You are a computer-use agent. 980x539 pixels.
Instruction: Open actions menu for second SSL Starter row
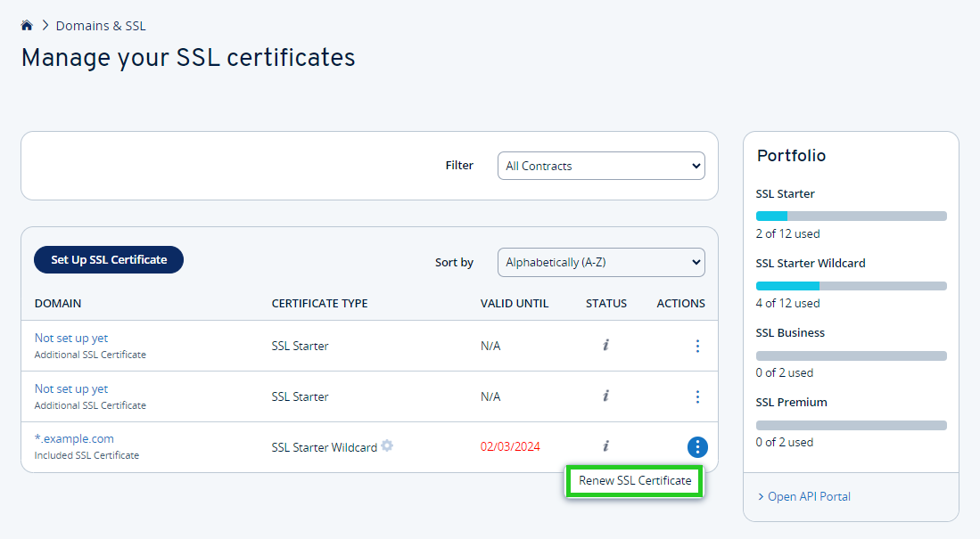[x=697, y=396]
